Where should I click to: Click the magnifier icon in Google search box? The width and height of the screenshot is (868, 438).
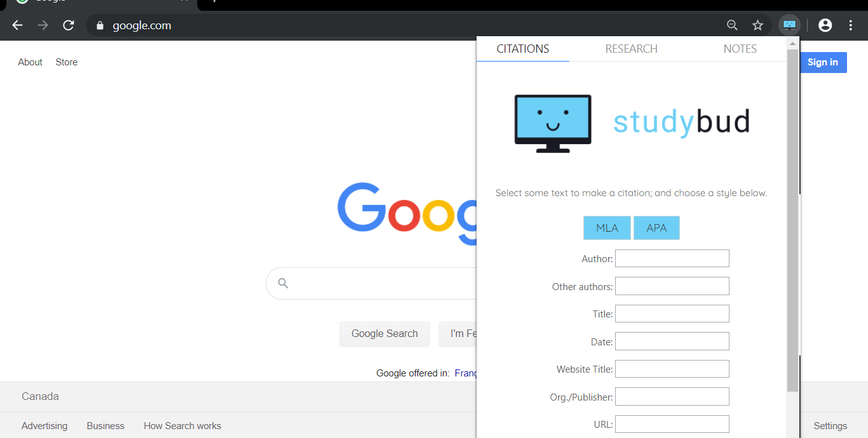(x=283, y=283)
